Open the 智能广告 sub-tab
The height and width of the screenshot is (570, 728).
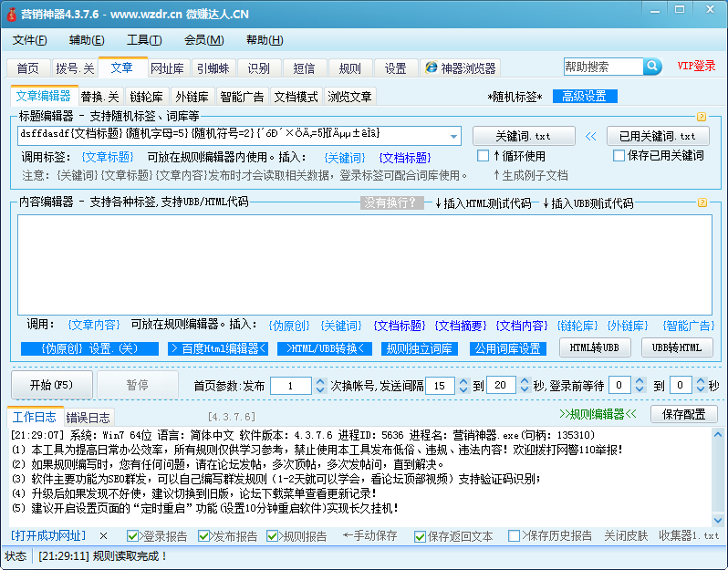point(242,97)
